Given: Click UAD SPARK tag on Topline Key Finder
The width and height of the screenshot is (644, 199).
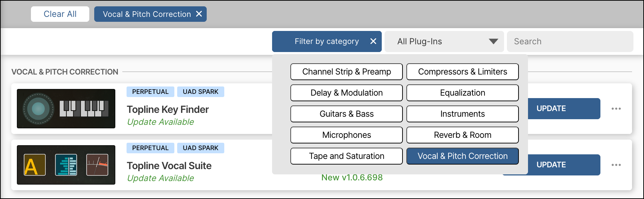Looking at the screenshot, I should [x=201, y=92].
